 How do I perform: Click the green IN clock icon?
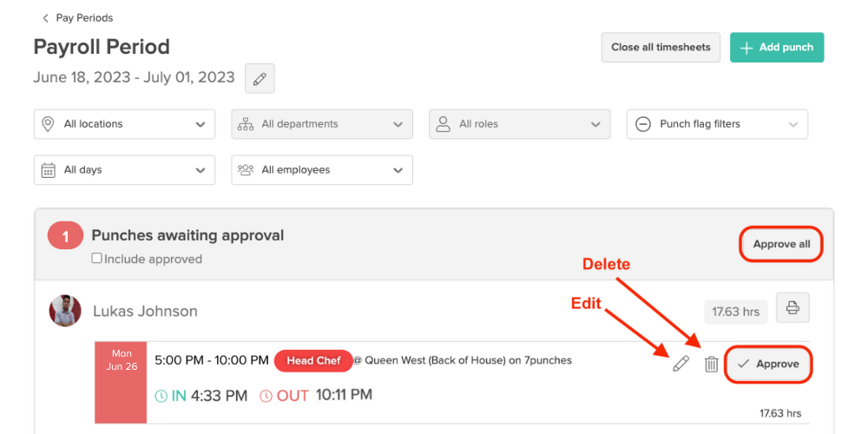161,396
